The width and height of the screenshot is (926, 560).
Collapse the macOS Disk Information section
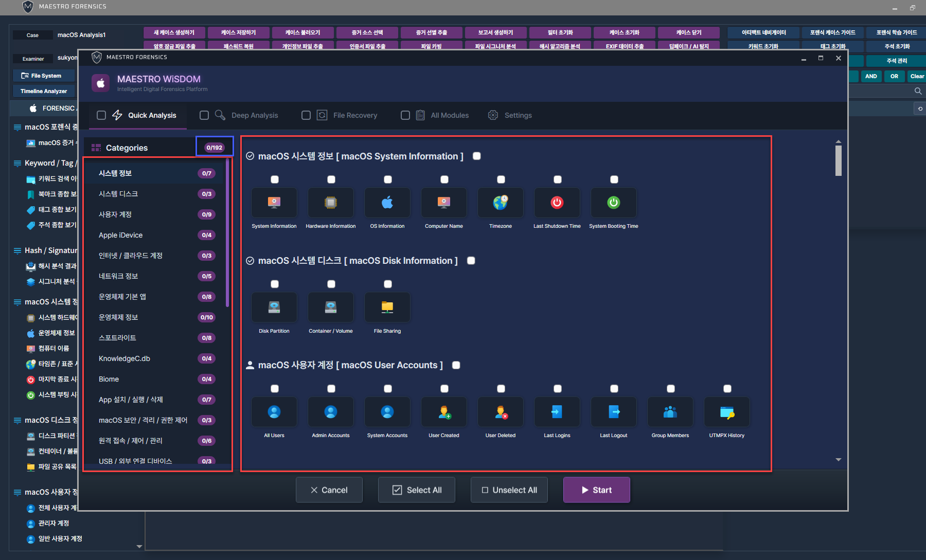point(250,261)
